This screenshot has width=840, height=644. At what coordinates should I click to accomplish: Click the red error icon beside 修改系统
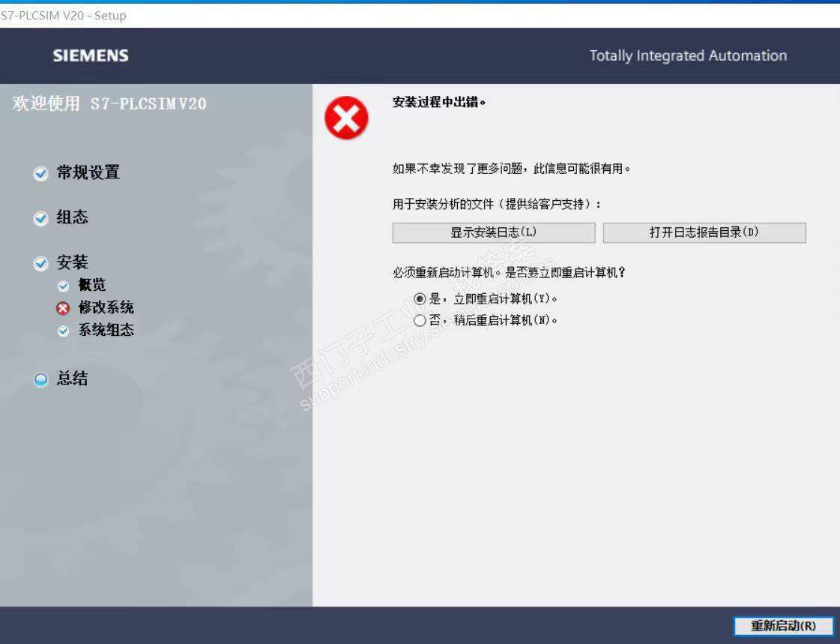click(x=63, y=308)
